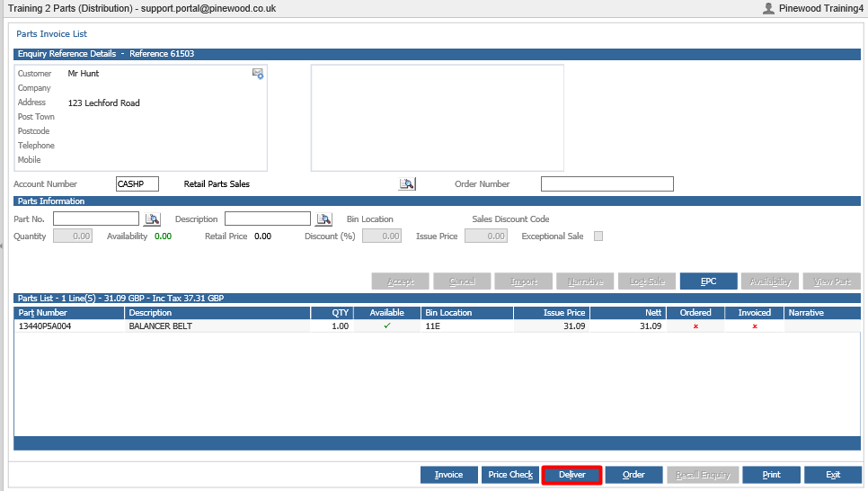Open the Parts Invoice List link
The height and width of the screenshot is (491, 868).
[x=51, y=34]
